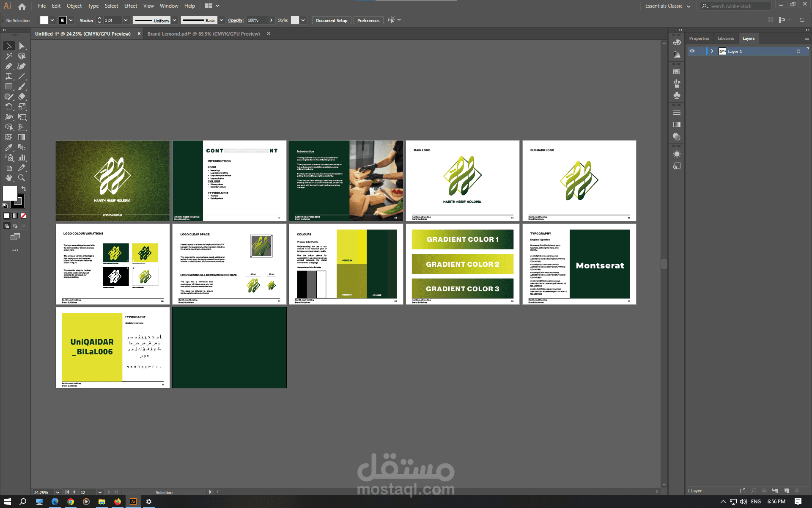812x508 pixels.
Task: Open the Effect menu
Action: [130, 6]
